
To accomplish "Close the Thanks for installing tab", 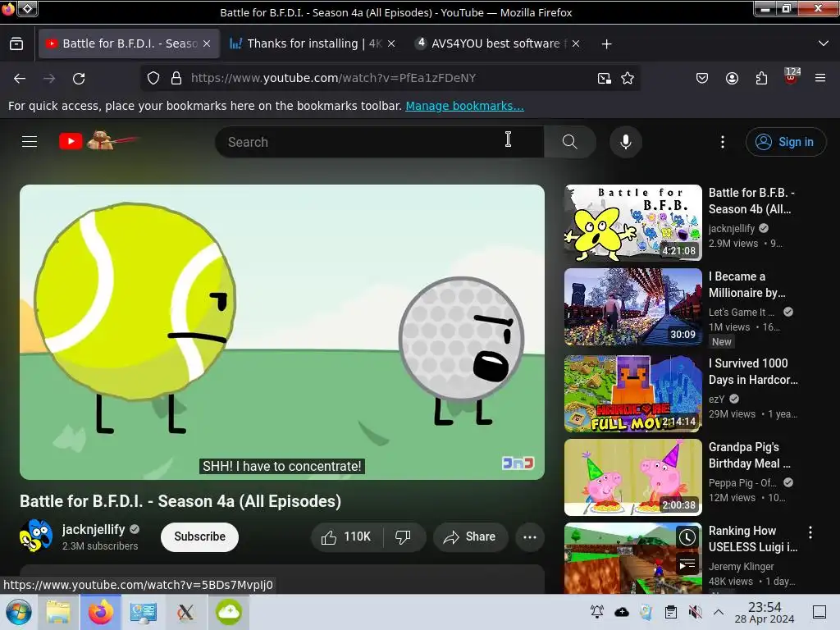I will click(x=391, y=44).
